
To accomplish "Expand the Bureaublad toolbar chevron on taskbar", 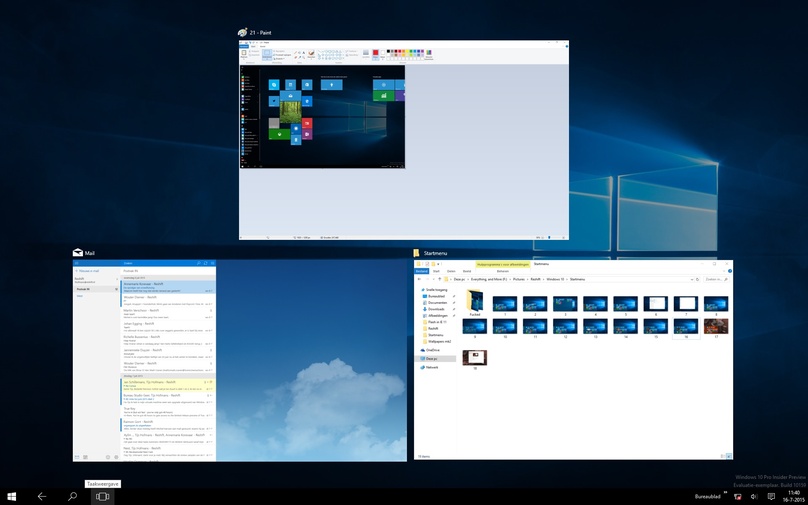I will (x=725, y=493).
